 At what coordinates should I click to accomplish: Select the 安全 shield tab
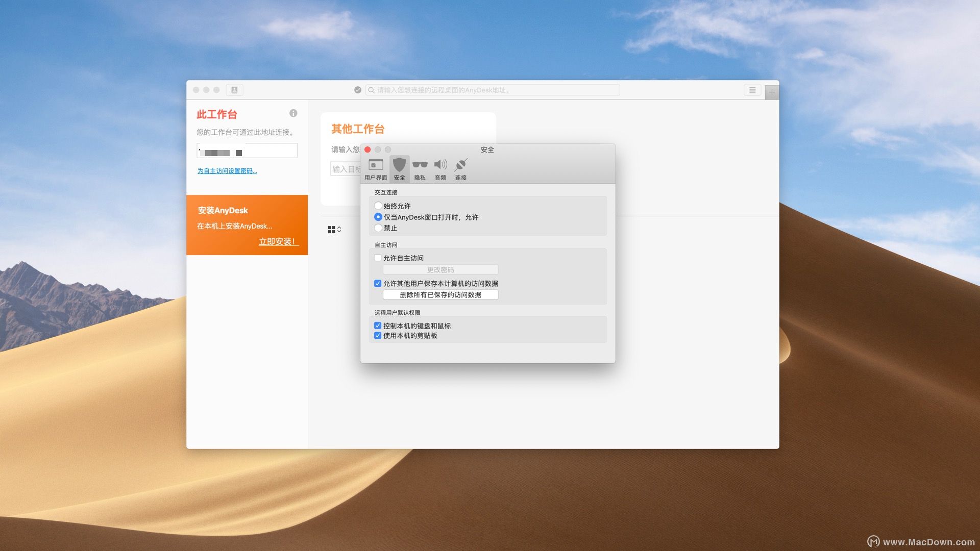399,169
